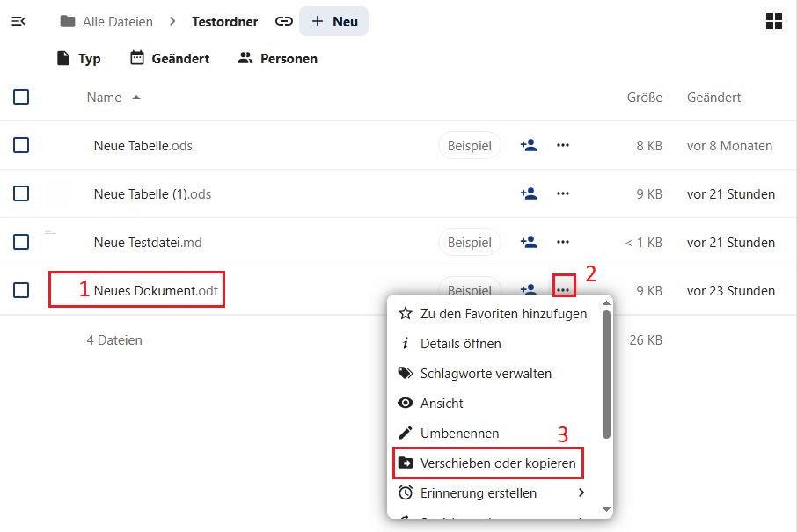Open actions menu for Neue Tabelle (1).ods
Viewport: 797px width, 532px height.
coord(563,194)
